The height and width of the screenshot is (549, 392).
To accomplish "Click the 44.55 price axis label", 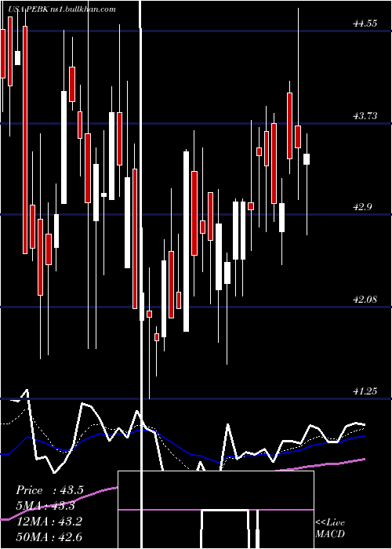I will click(365, 24).
